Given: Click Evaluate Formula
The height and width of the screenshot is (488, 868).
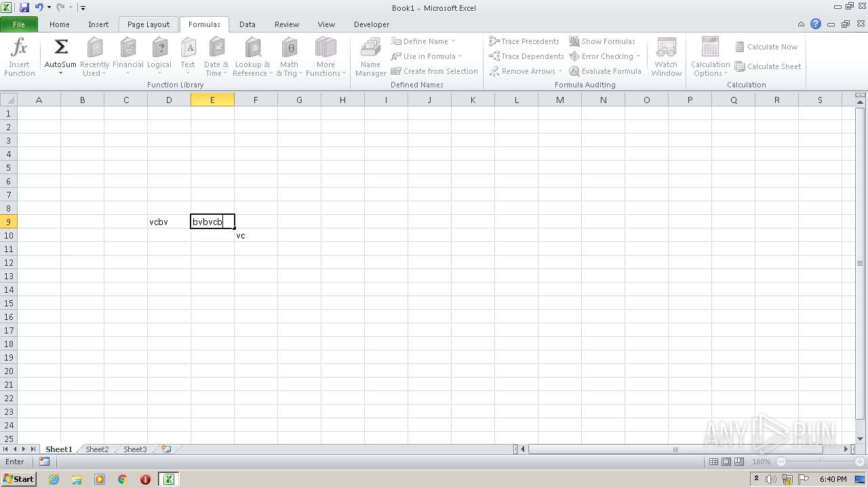Looking at the screenshot, I should (605, 71).
